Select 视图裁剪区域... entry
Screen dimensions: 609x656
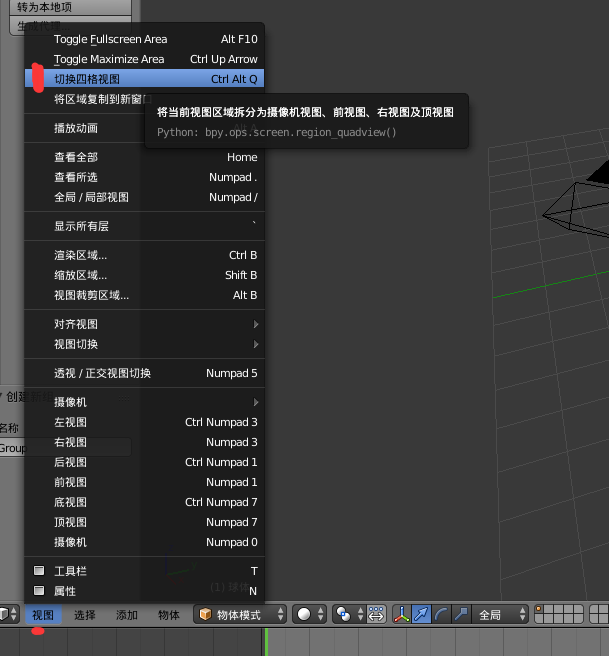coord(145,295)
